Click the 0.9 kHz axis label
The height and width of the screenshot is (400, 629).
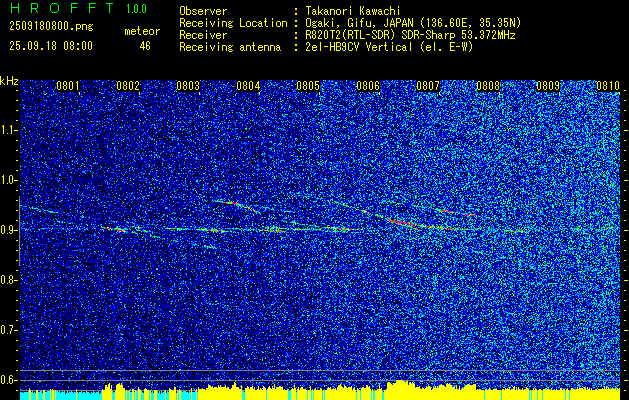(8, 230)
